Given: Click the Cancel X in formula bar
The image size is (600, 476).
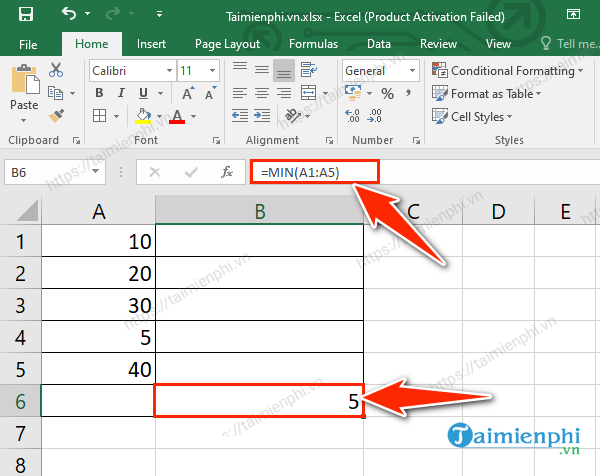Looking at the screenshot, I should point(155,173).
